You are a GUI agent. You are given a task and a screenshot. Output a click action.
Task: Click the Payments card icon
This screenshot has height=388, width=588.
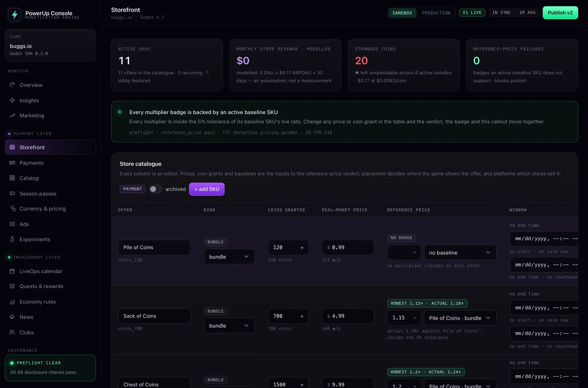pos(12,163)
